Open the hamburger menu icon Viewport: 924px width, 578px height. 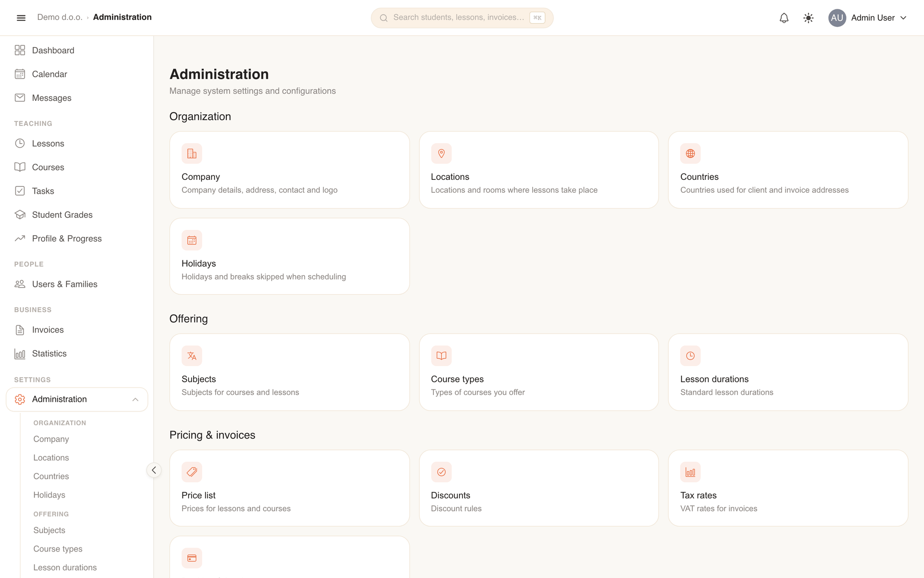coord(21,18)
